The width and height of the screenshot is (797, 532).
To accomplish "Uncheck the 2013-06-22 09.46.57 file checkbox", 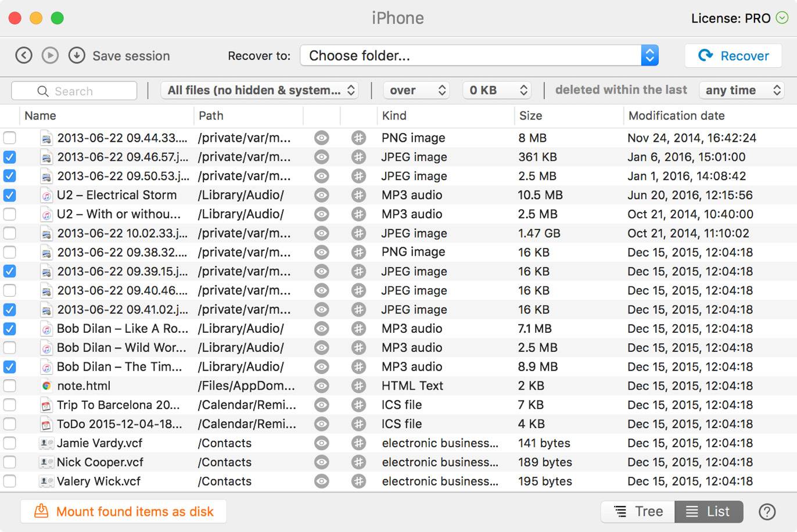I will coord(9,157).
